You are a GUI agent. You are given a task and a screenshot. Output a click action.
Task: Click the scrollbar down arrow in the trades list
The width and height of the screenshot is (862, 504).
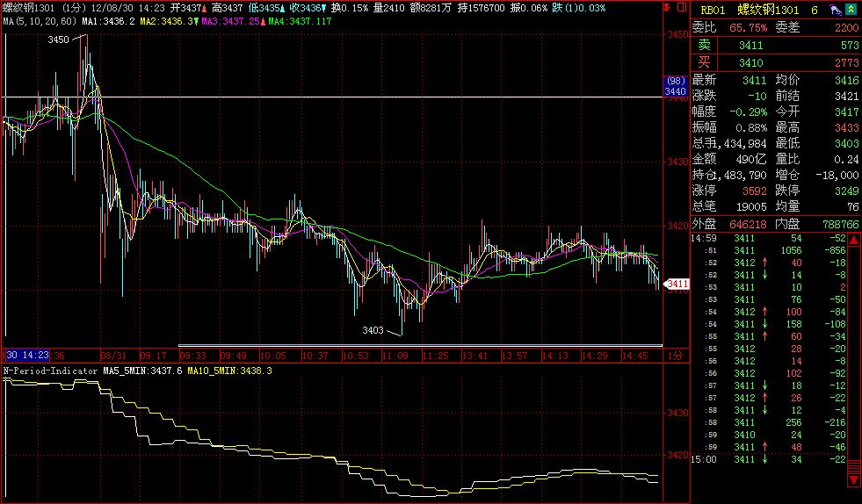(x=851, y=479)
